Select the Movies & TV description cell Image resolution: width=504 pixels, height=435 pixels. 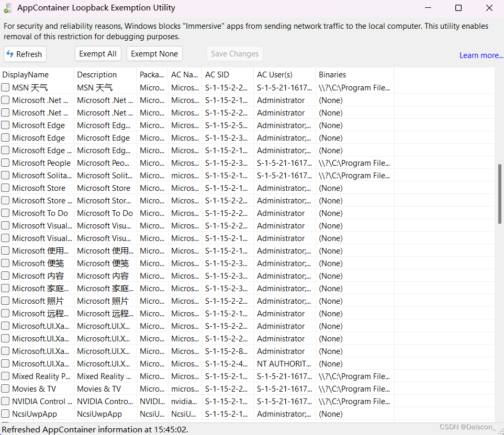click(105, 389)
